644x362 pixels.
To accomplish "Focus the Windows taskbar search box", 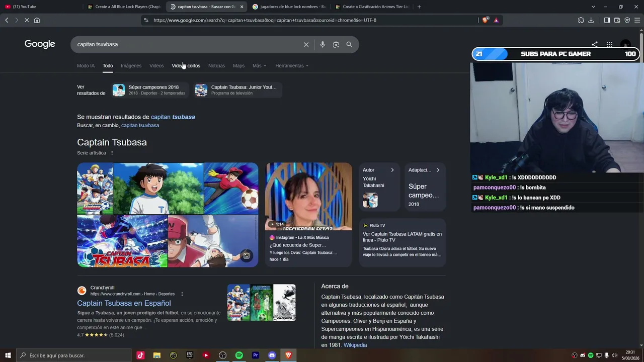I will (74, 355).
